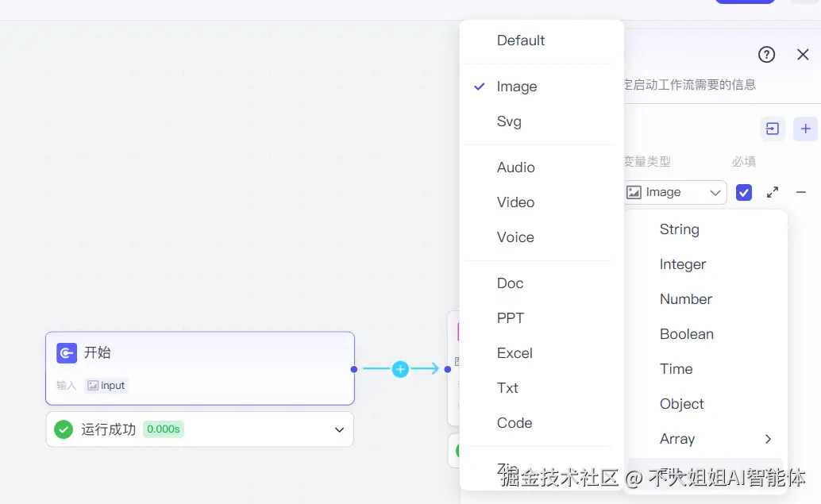Image resolution: width=821 pixels, height=504 pixels.
Task: Open the Image variable type dropdown
Action: coord(675,192)
